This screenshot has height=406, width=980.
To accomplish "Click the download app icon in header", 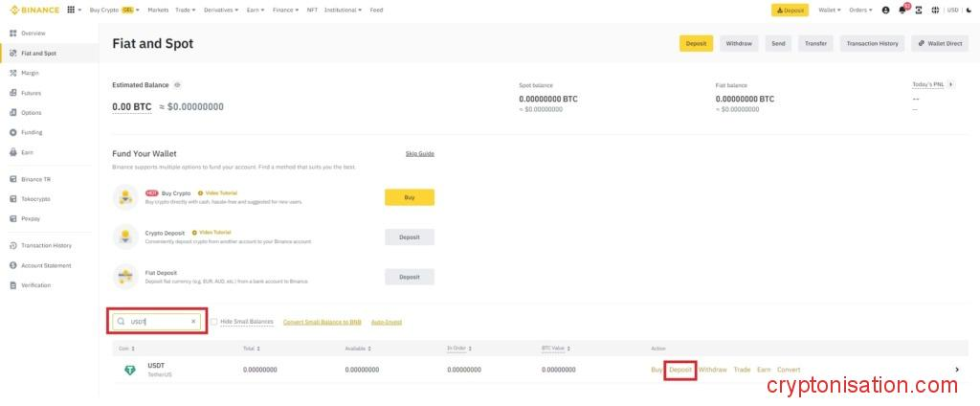I will click(x=918, y=10).
